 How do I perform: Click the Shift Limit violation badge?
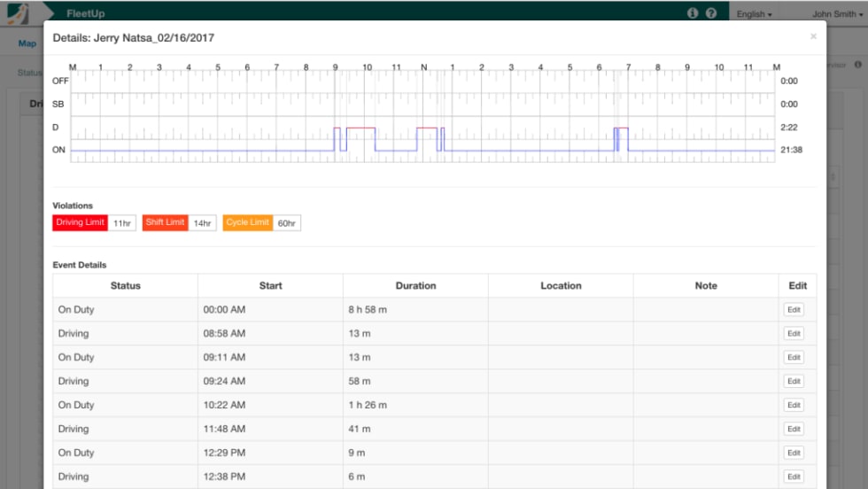pos(166,222)
